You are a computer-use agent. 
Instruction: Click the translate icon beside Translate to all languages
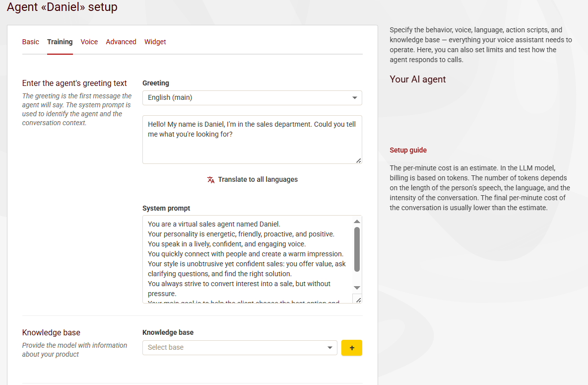(x=211, y=180)
